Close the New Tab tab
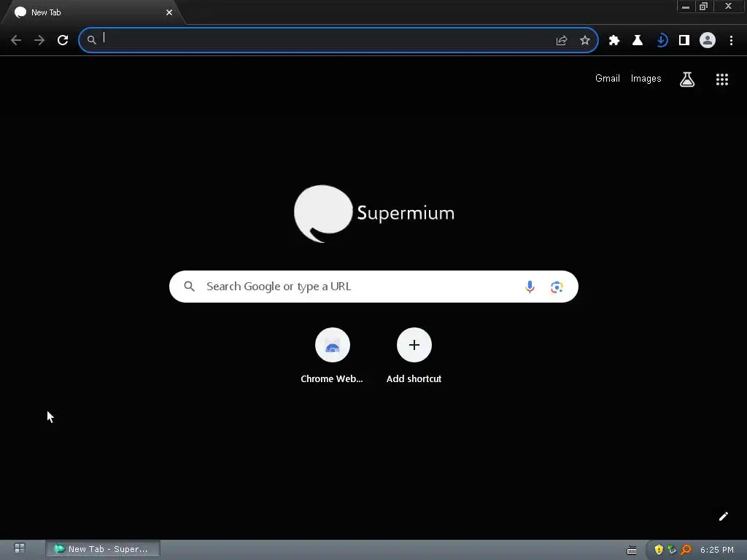The height and width of the screenshot is (560, 747). (x=169, y=12)
